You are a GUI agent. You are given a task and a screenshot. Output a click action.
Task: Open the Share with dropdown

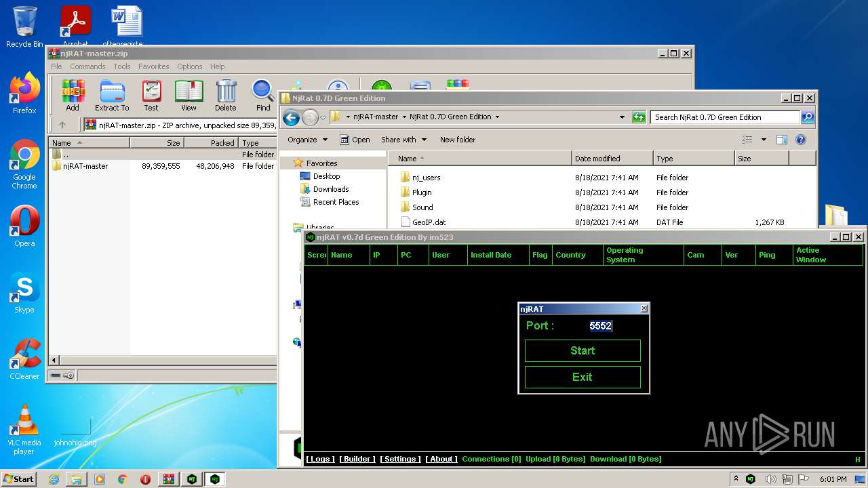[404, 140]
